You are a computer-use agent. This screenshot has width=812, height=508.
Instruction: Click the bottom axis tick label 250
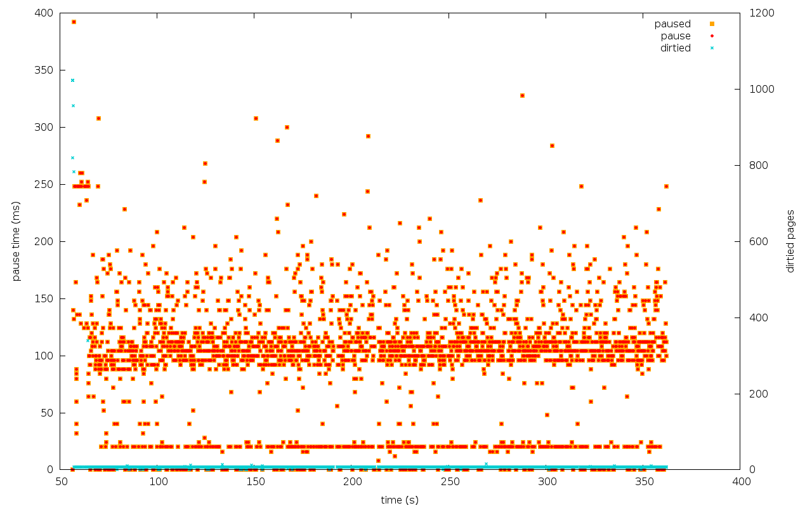click(x=450, y=482)
